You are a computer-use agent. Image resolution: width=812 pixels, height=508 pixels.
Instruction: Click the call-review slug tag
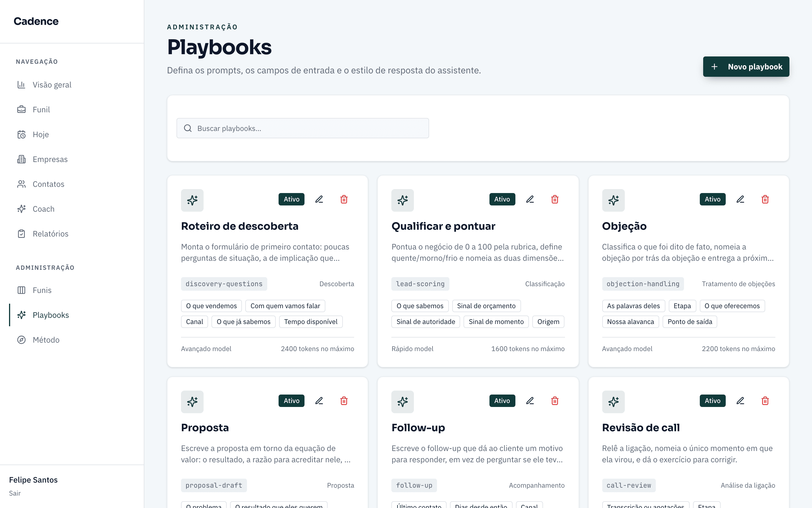click(629, 485)
